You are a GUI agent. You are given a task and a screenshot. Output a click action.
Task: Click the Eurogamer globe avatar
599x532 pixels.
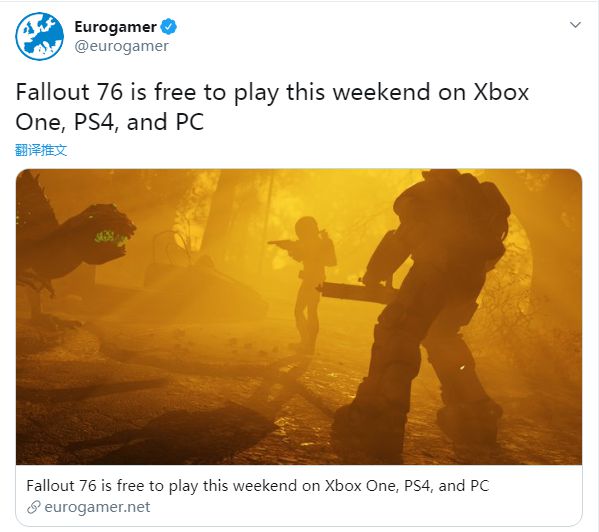coord(39,36)
